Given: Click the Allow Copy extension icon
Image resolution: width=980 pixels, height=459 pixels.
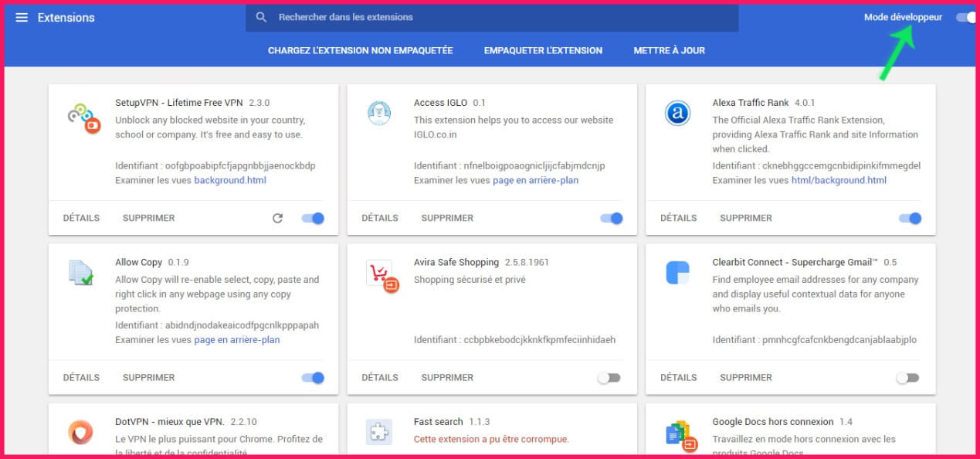Looking at the screenshot, I should (x=80, y=273).
